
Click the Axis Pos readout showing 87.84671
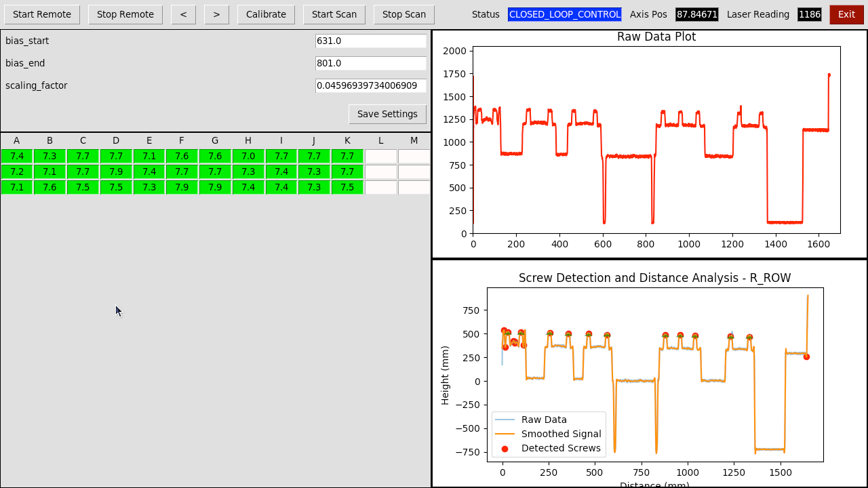pos(696,14)
